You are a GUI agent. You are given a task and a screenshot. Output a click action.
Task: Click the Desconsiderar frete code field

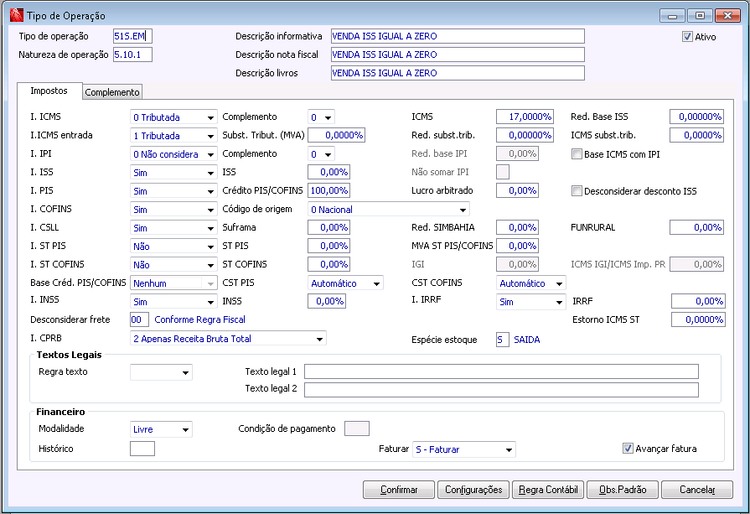pyautogui.click(x=139, y=319)
